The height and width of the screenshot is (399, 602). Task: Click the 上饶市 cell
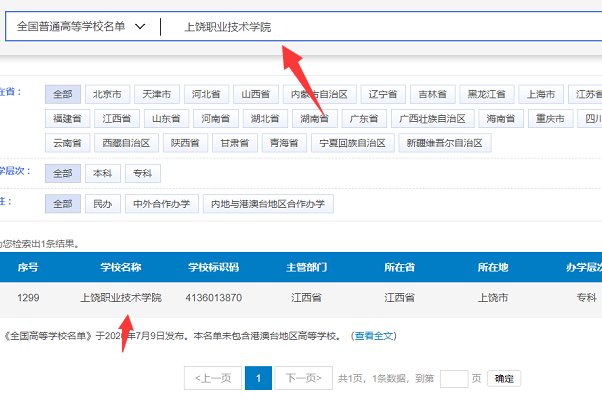493,298
